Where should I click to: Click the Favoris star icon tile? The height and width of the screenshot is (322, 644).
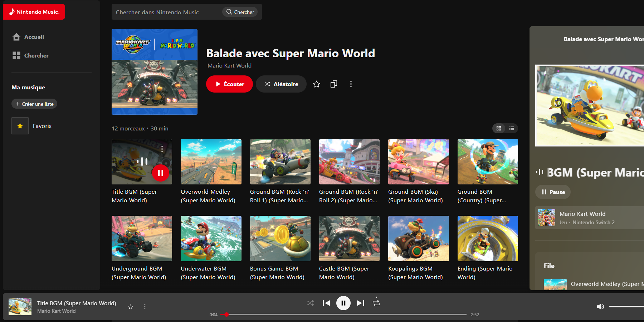(20, 126)
